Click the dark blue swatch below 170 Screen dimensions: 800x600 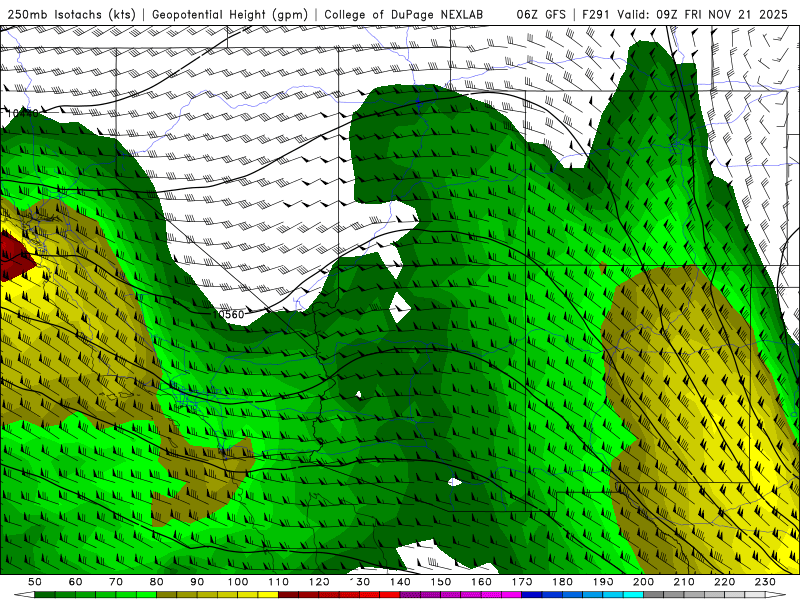532,595
